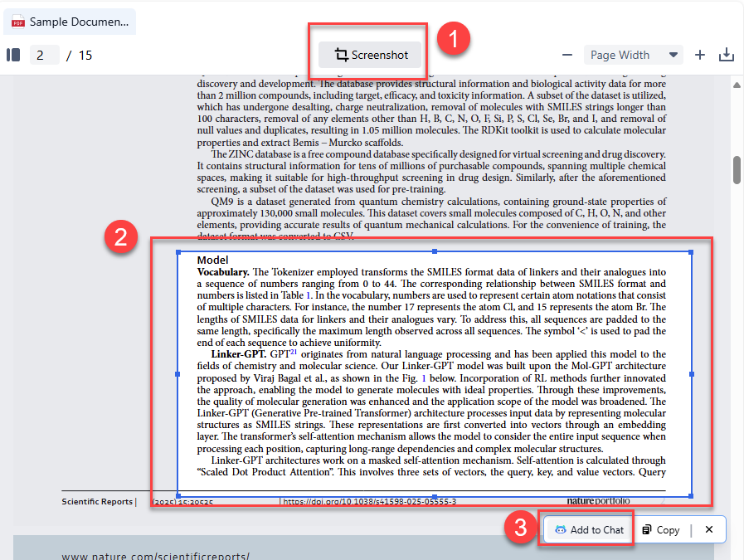Download the PDF document
Viewport: 744px width, 560px height.
point(726,55)
